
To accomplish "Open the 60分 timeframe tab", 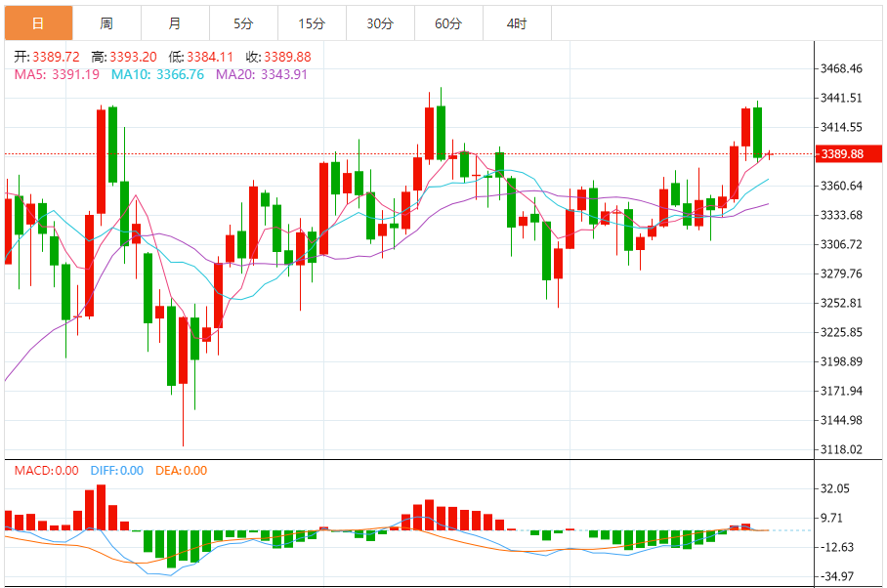I will (x=448, y=23).
